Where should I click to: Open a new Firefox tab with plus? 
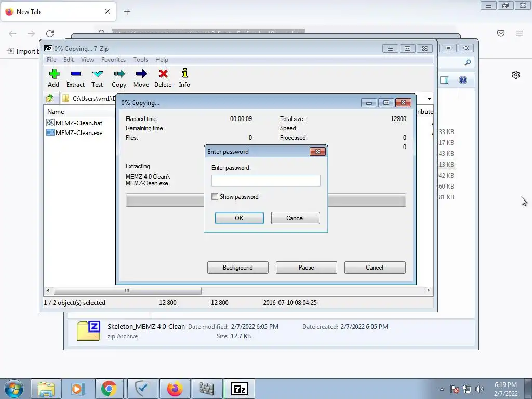coord(127,12)
